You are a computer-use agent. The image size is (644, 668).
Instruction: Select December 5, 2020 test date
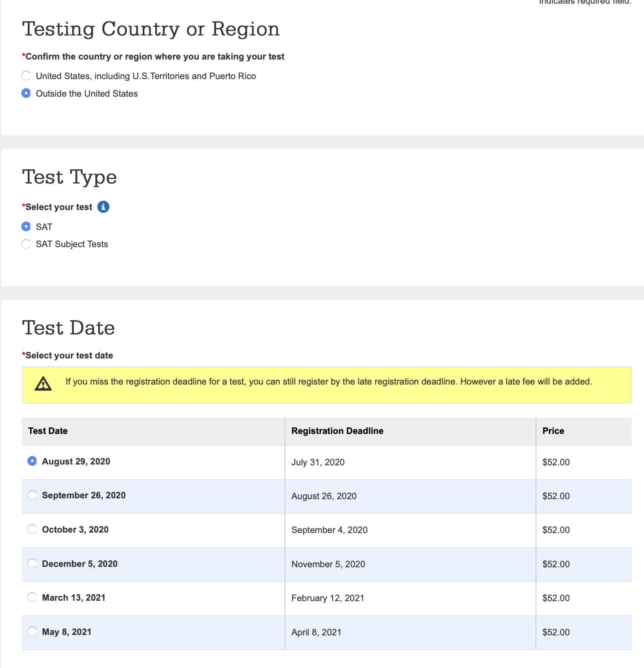tap(32, 563)
